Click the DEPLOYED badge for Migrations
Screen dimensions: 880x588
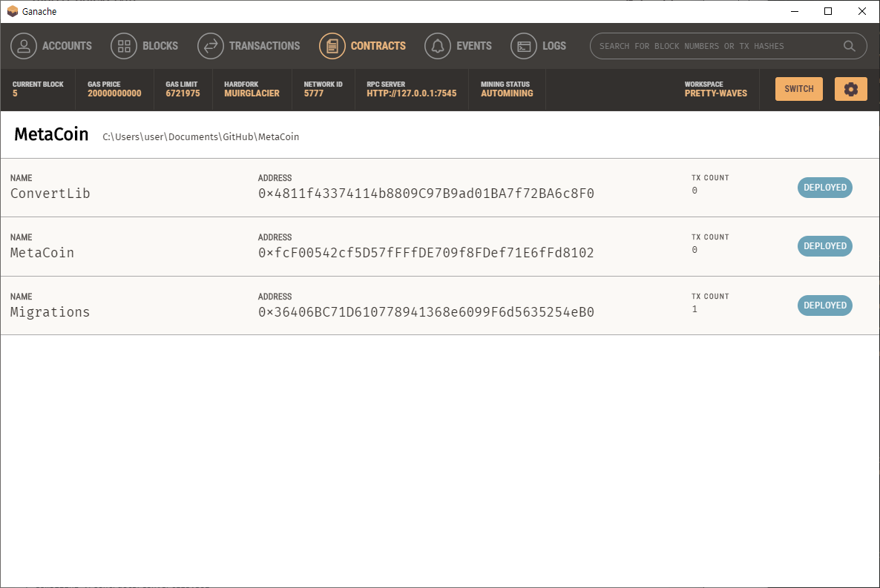tap(824, 305)
